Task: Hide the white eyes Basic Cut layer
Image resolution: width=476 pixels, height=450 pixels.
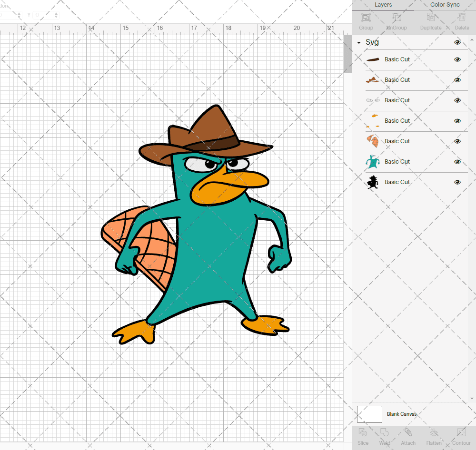Action: [x=457, y=100]
